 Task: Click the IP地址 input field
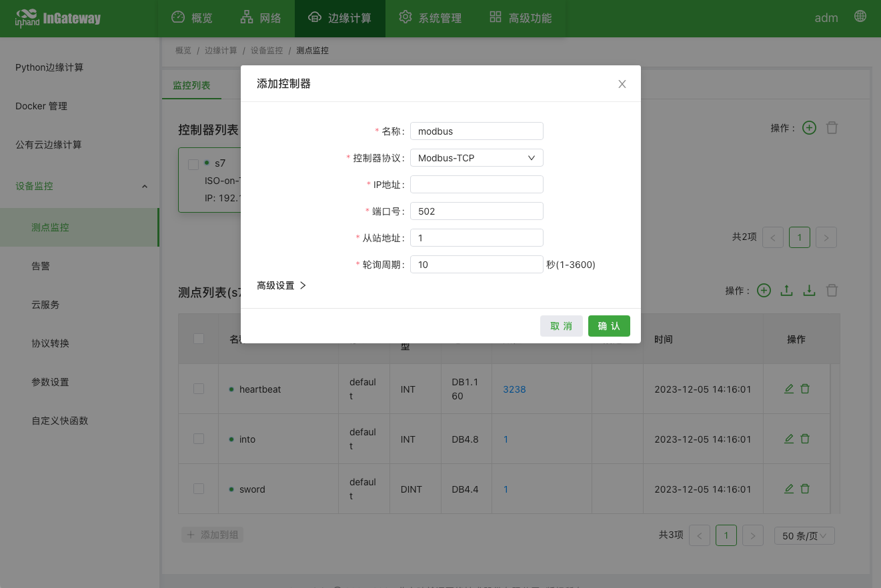[476, 185]
